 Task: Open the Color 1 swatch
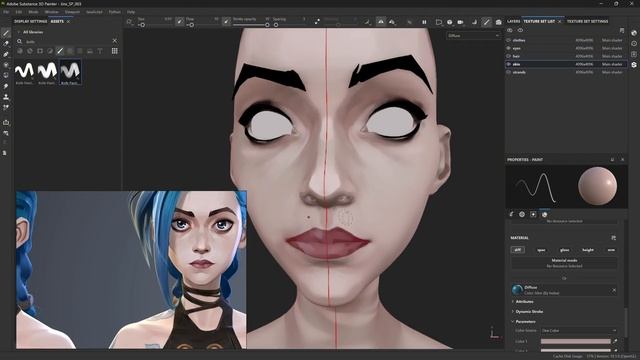click(576, 341)
